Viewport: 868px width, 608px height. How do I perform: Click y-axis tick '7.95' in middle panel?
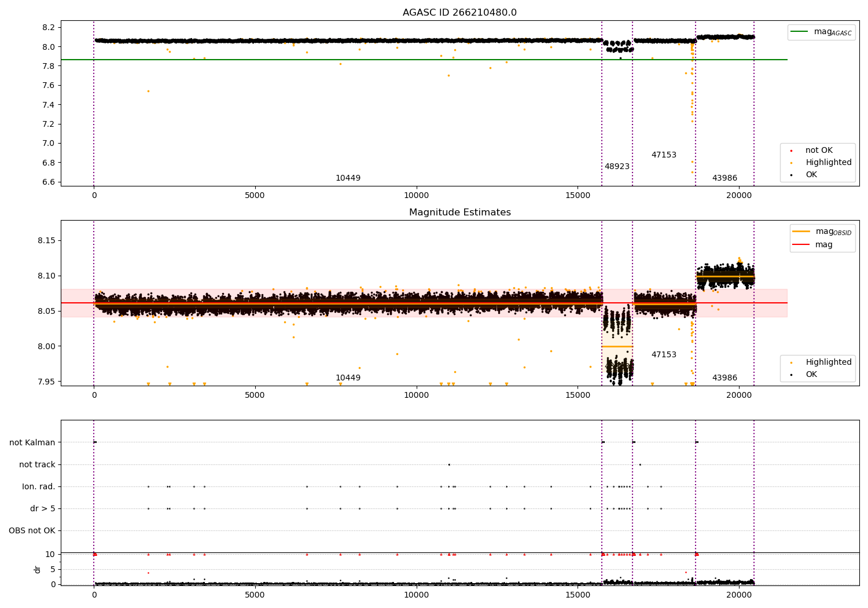[x=47, y=382]
